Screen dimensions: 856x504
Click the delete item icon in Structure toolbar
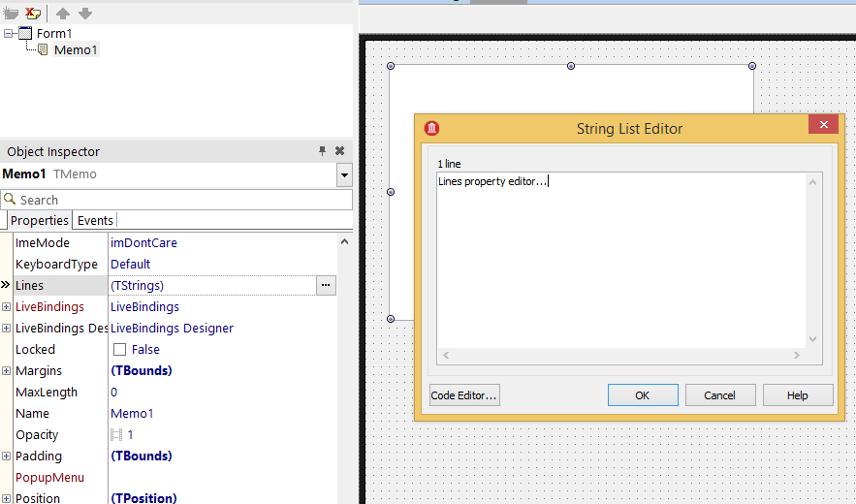click(33, 14)
